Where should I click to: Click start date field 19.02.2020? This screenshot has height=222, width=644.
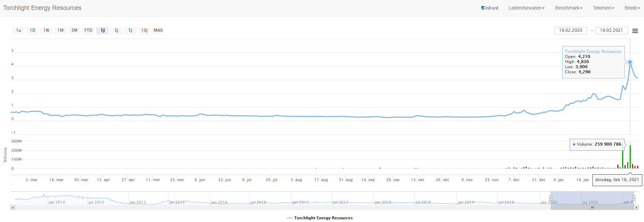[571, 30]
